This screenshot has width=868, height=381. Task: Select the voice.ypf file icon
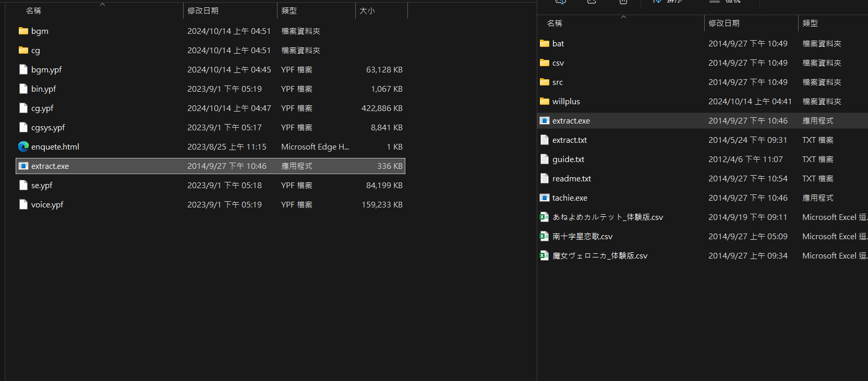click(23, 204)
